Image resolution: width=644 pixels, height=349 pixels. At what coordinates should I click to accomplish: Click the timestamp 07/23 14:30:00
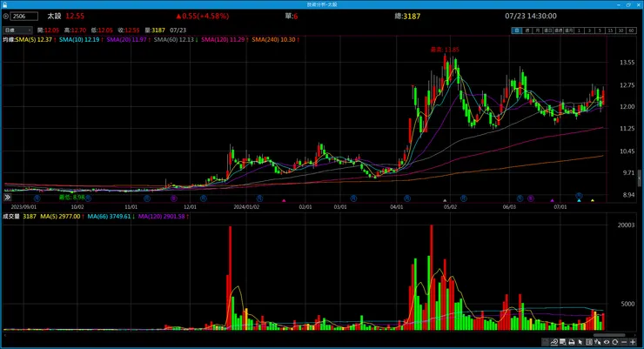[531, 17]
